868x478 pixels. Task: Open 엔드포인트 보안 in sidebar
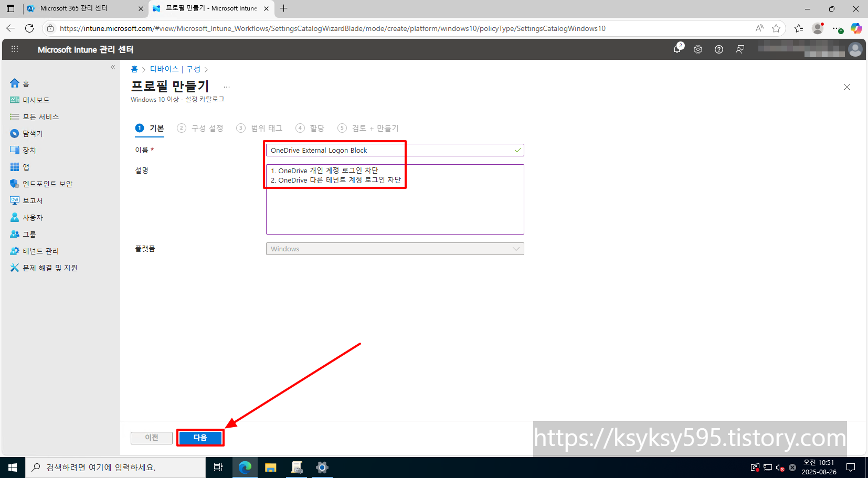[x=41, y=184]
